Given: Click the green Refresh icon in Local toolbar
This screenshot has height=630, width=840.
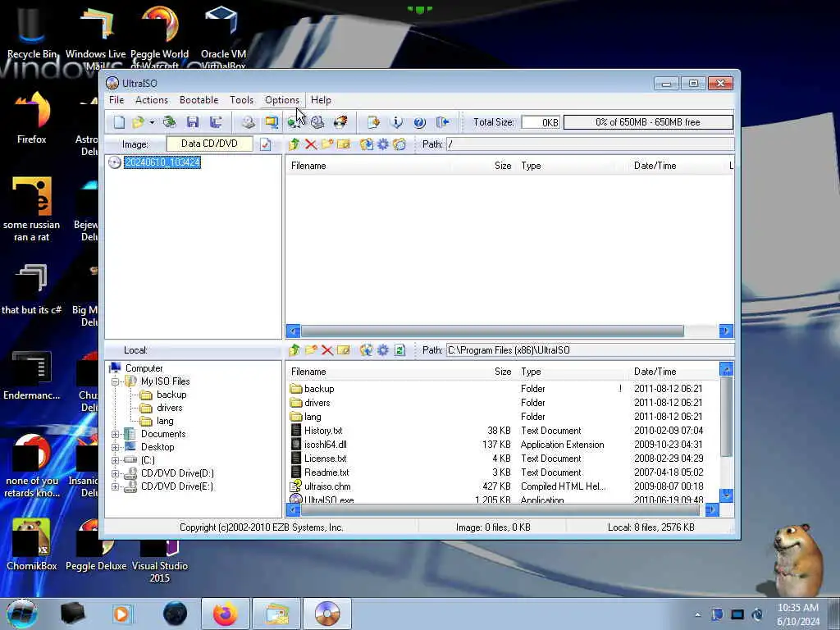Looking at the screenshot, I should pos(399,350).
